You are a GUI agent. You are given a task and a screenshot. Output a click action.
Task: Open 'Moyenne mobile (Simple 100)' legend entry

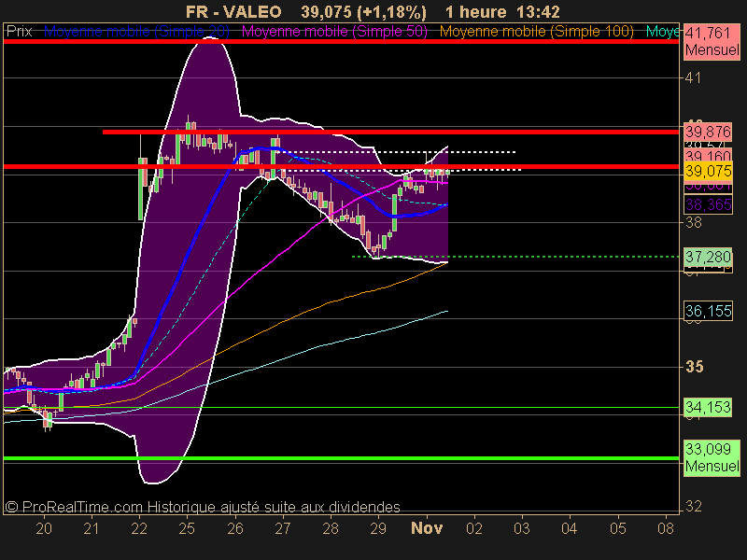pos(536,32)
